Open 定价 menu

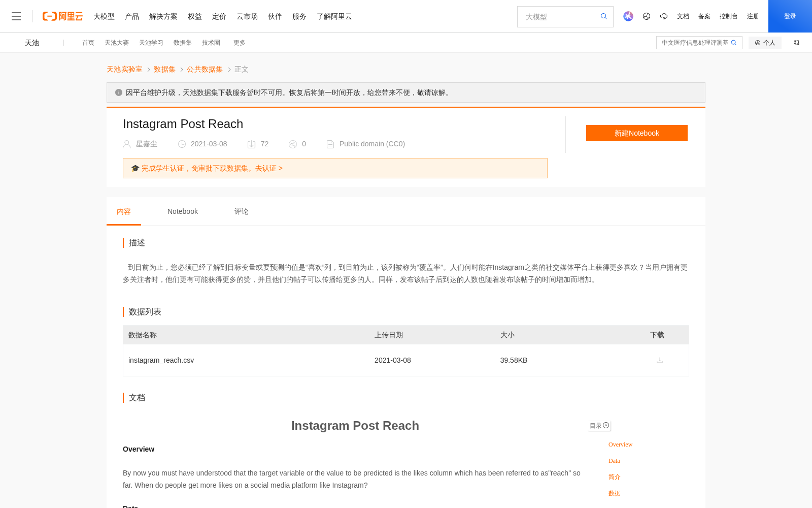(x=219, y=16)
